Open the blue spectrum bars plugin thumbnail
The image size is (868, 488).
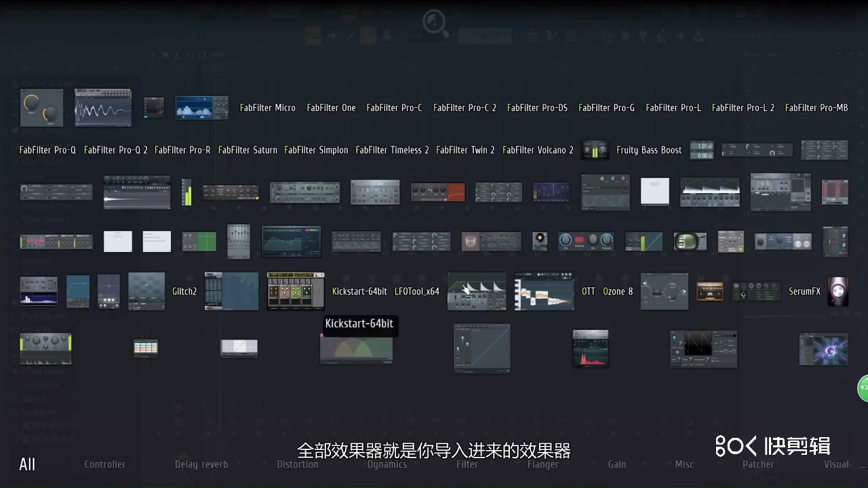click(x=202, y=108)
